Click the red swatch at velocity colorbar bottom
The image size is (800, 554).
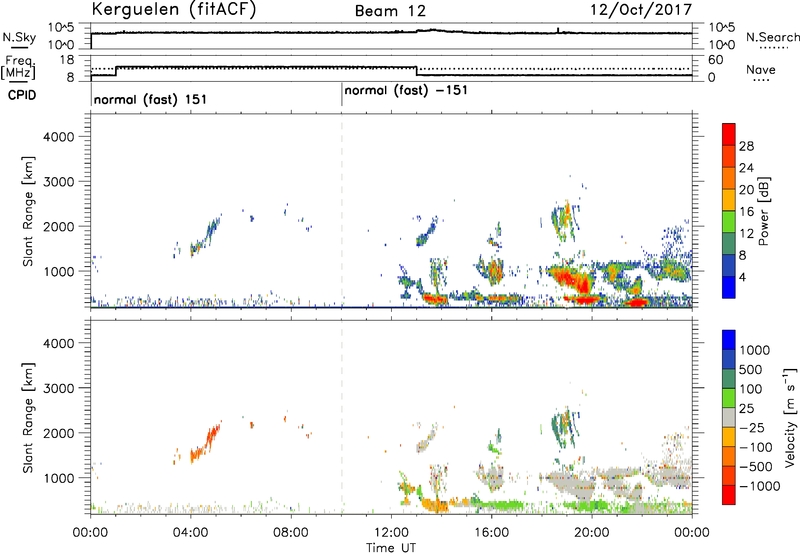729,495
